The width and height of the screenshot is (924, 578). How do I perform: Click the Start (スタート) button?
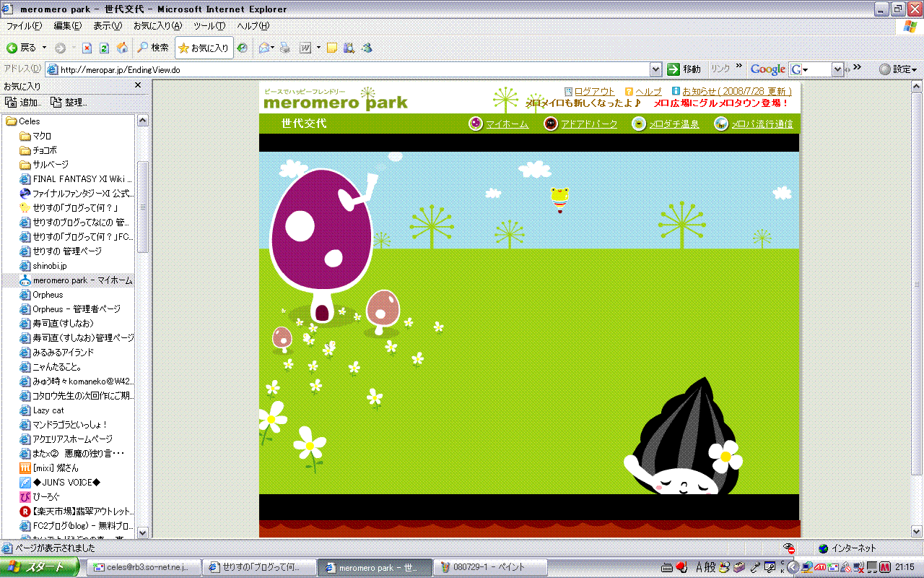pyautogui.click(x=40, y=567)
